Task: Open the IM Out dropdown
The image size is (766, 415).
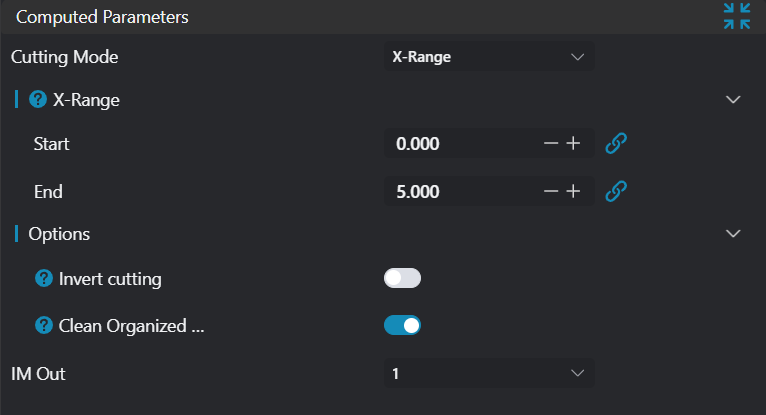Action: pyautogui.click(x=489, y=373)
